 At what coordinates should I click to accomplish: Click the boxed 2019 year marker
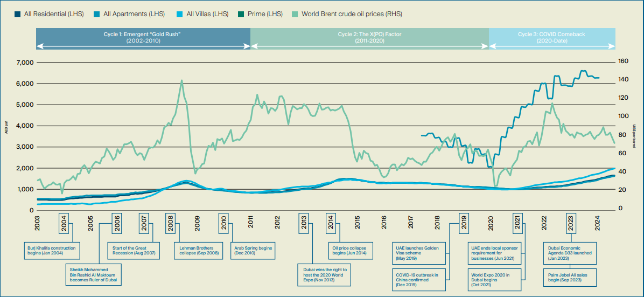click(464, 223)
